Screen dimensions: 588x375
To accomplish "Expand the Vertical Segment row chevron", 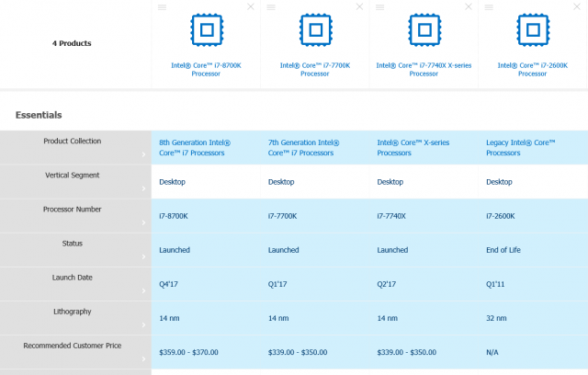I will [x=143, y=188].
